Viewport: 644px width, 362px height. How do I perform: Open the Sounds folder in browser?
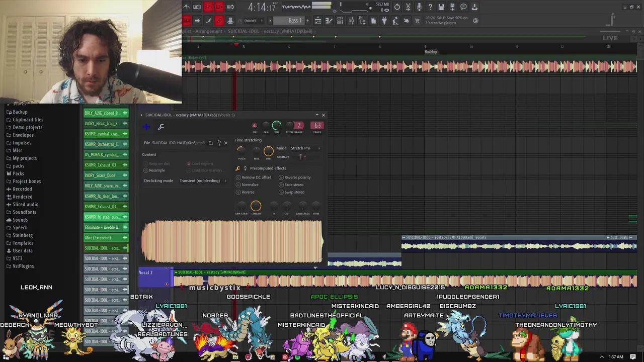tap(20, 220)
